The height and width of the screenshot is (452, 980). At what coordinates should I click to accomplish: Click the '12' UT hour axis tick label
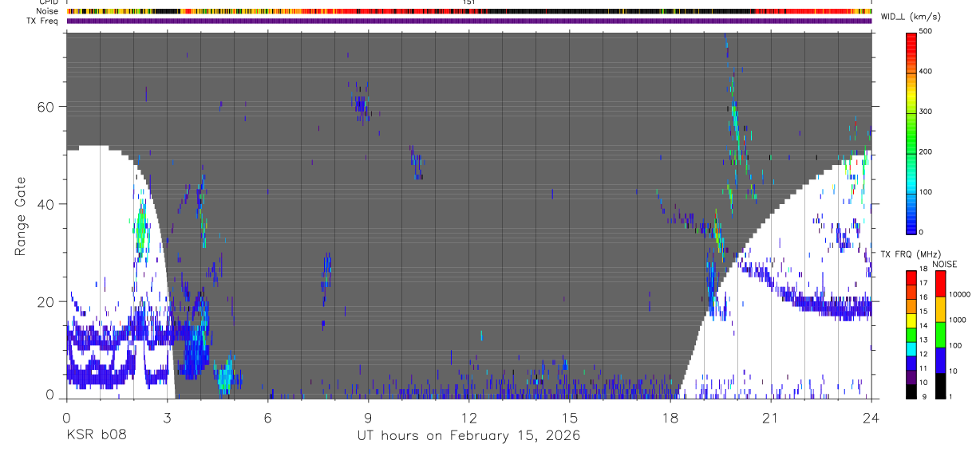[469, 417]
